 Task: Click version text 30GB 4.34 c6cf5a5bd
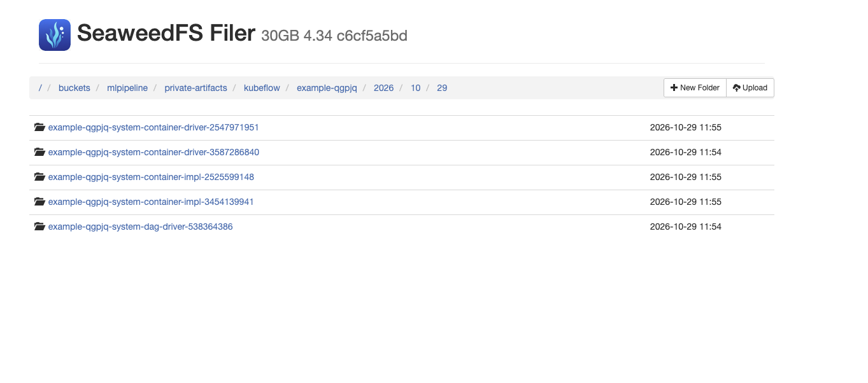tap(334, 36)
